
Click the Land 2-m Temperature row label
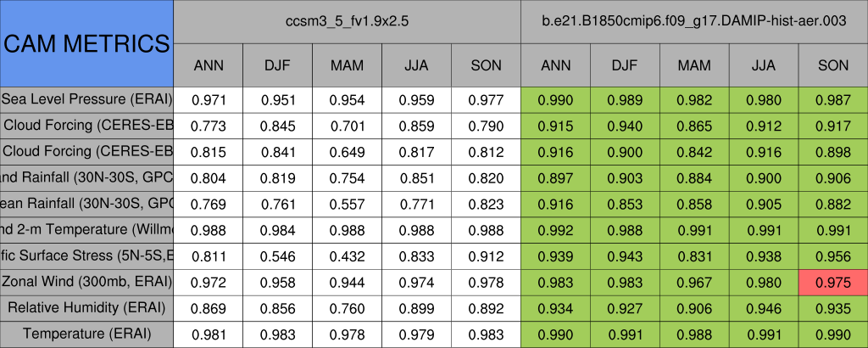tap(86, 229)
